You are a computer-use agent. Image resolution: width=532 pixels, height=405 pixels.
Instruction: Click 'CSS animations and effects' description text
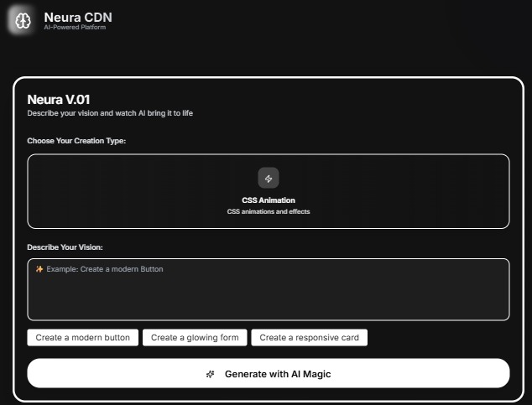tap(269, 211)
